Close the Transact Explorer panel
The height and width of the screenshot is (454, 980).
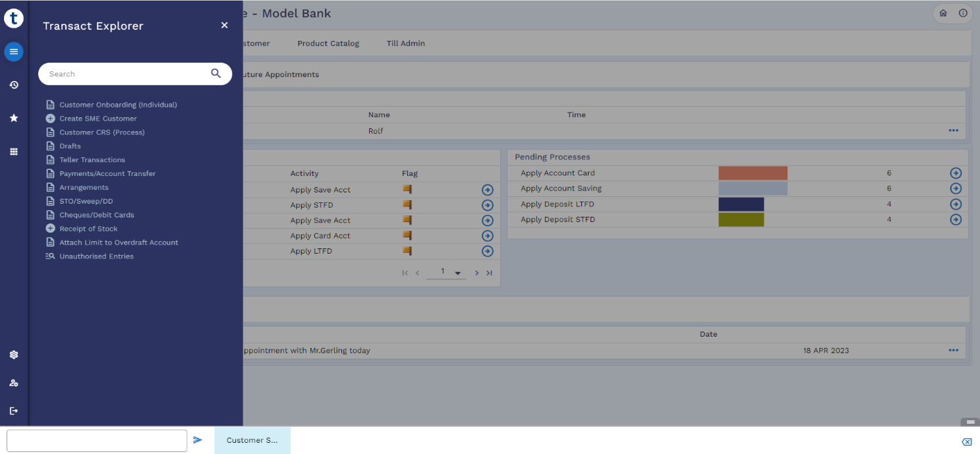pyautogui.click(x=224, y=25)
